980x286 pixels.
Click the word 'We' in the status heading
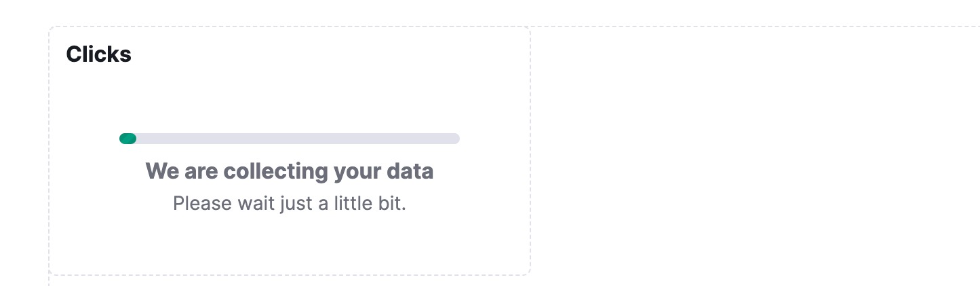click(x=160, y=171)
